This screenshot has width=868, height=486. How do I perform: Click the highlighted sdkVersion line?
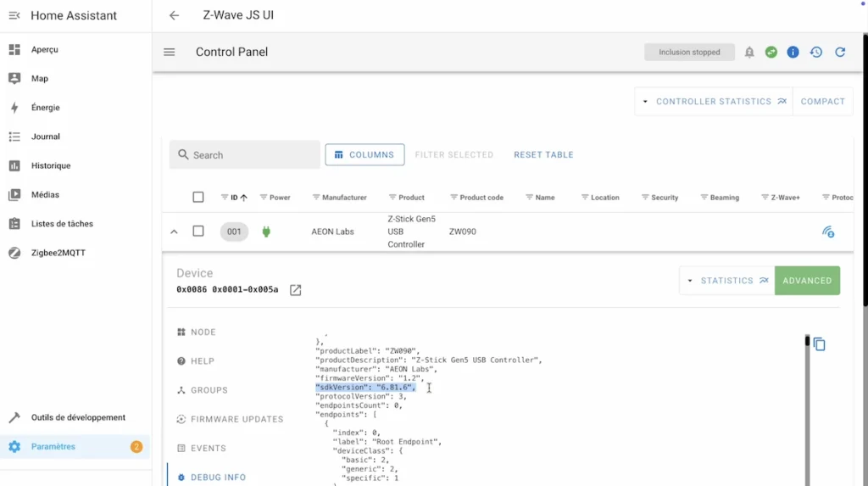[365, 388]
